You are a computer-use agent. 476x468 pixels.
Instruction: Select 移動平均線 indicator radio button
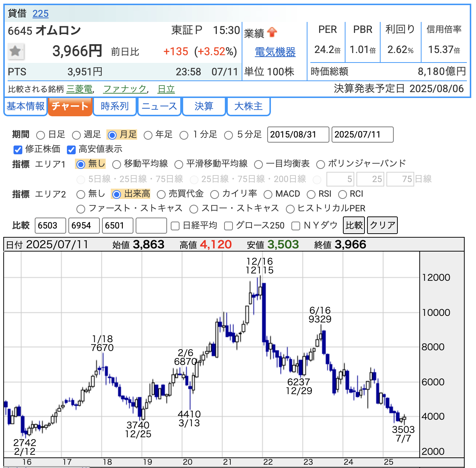[x=117, y=165]
